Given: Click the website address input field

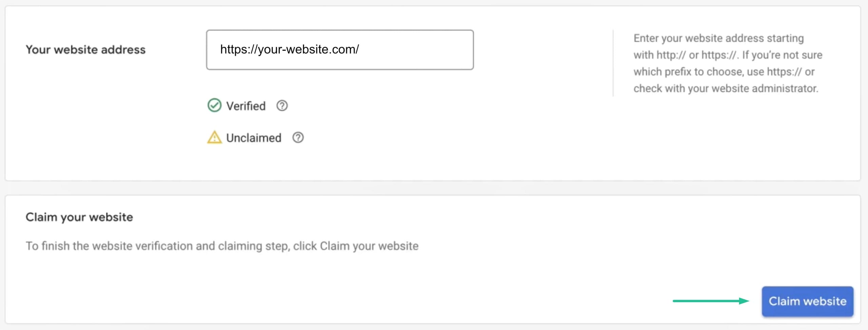Looking at the screenshot, I should (x=340, y=50).
